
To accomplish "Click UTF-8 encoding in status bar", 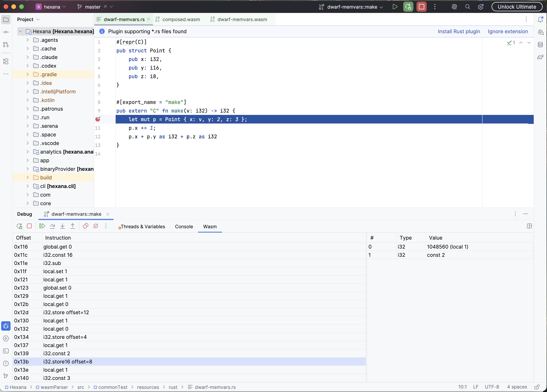I will coord(492,387).
